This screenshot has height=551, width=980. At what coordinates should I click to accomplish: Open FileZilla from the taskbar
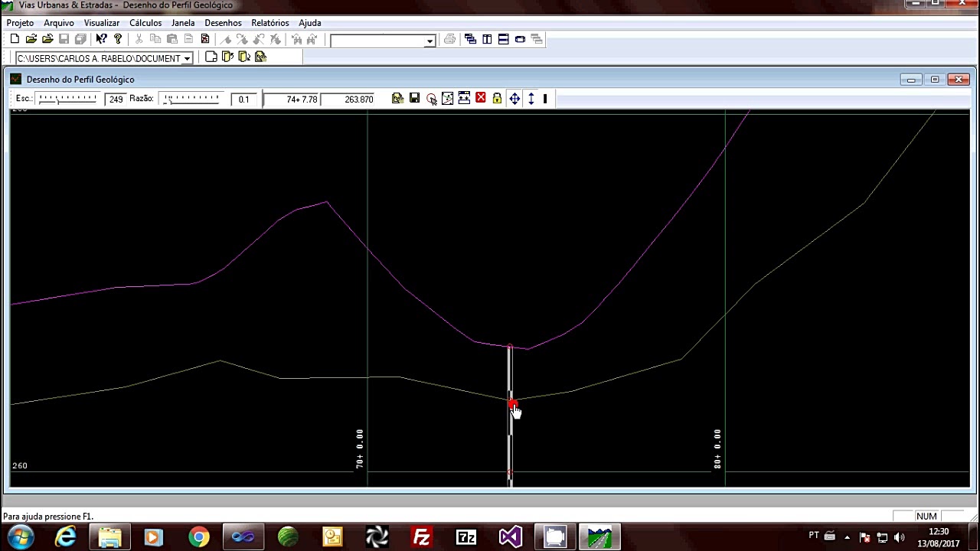(421, 537)
